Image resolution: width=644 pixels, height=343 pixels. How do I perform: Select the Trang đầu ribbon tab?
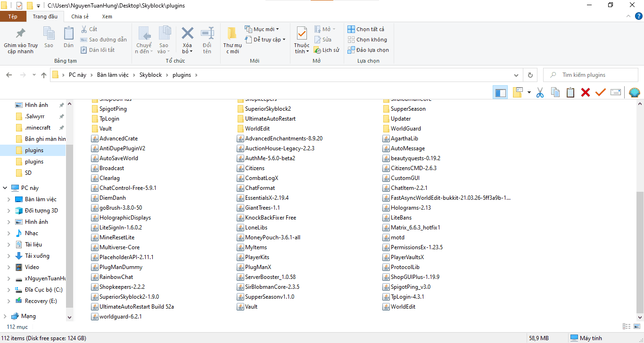[45, 16]
